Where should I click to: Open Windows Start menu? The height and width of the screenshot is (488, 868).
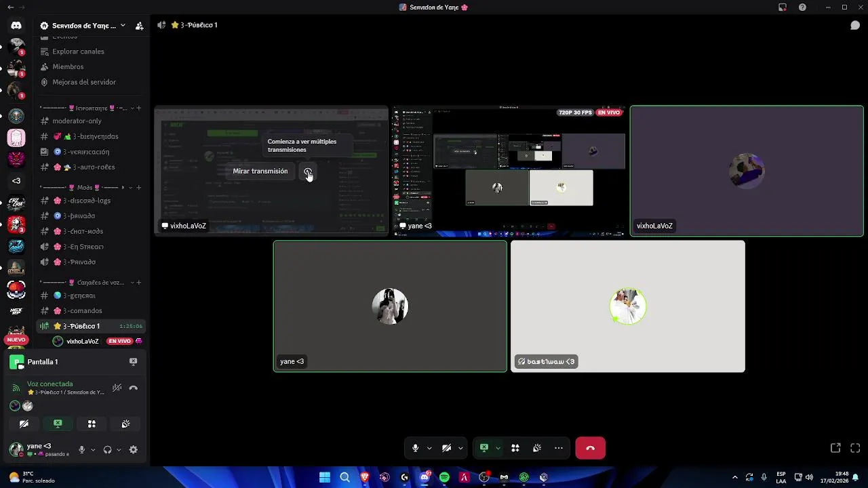click(x=325, y=477)
